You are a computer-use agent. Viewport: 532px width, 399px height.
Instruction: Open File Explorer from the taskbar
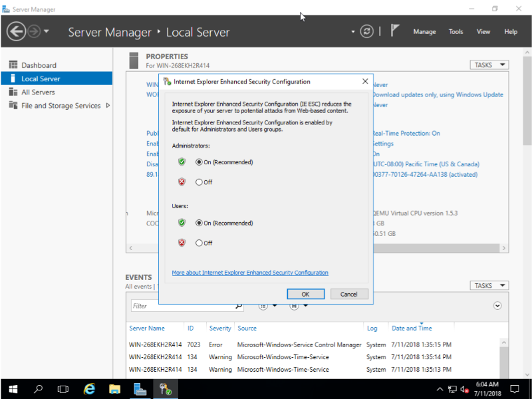pyautogui.click(x=114, y=389)
